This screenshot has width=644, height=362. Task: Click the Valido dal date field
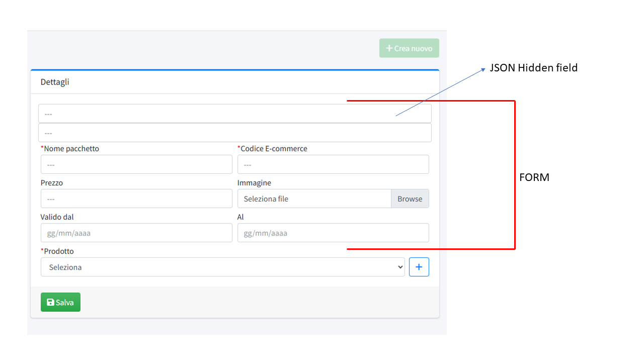click(136, 232)
